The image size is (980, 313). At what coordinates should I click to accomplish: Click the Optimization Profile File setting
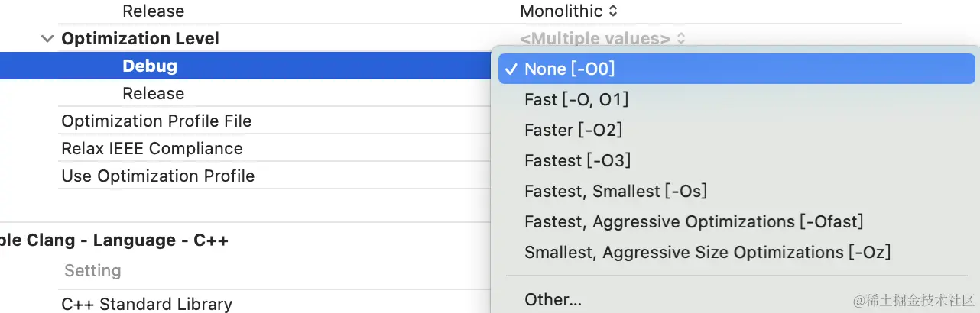tap(156, 121)
